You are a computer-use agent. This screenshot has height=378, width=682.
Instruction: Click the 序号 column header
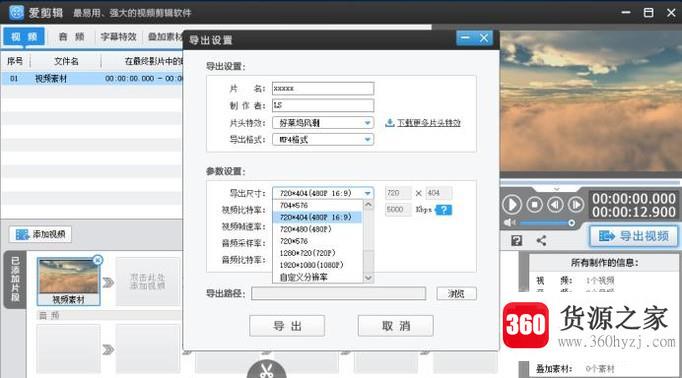15,61
